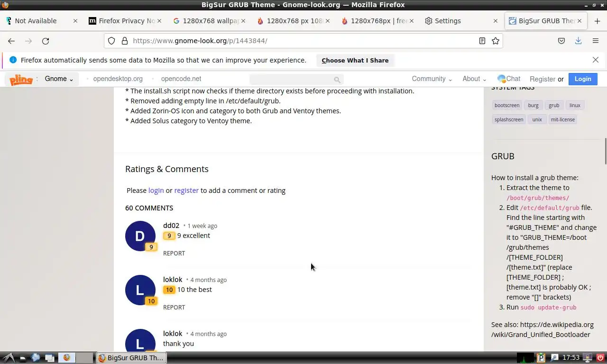
Task: Click the burg tag
Action: pyautogui.click(x=533, y=105)
